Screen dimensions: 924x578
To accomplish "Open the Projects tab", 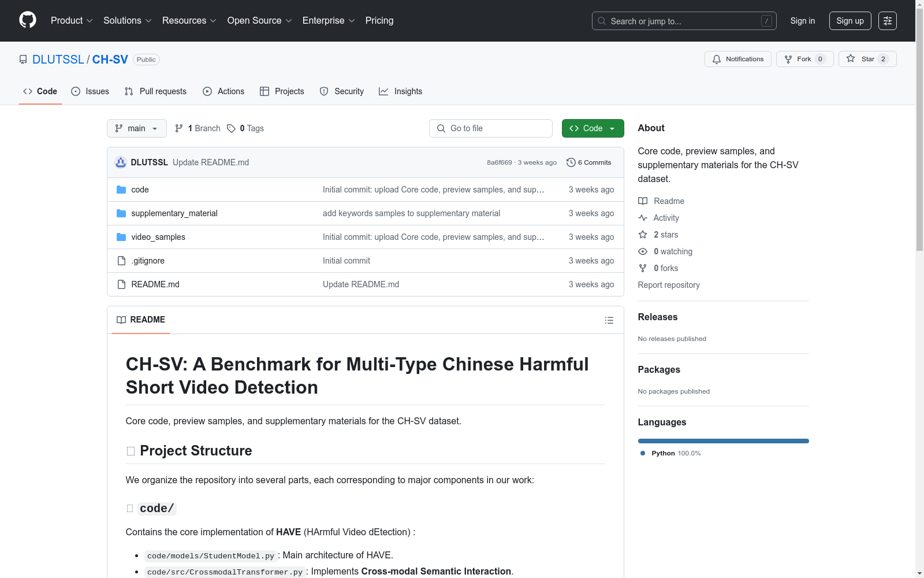I will click(x=282, y=91).
